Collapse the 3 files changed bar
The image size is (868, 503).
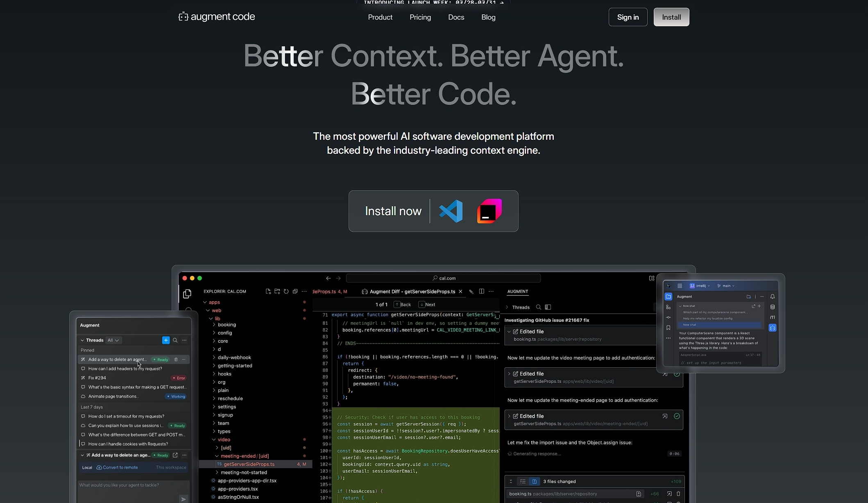pyautogui.click(x=511, y=482)
